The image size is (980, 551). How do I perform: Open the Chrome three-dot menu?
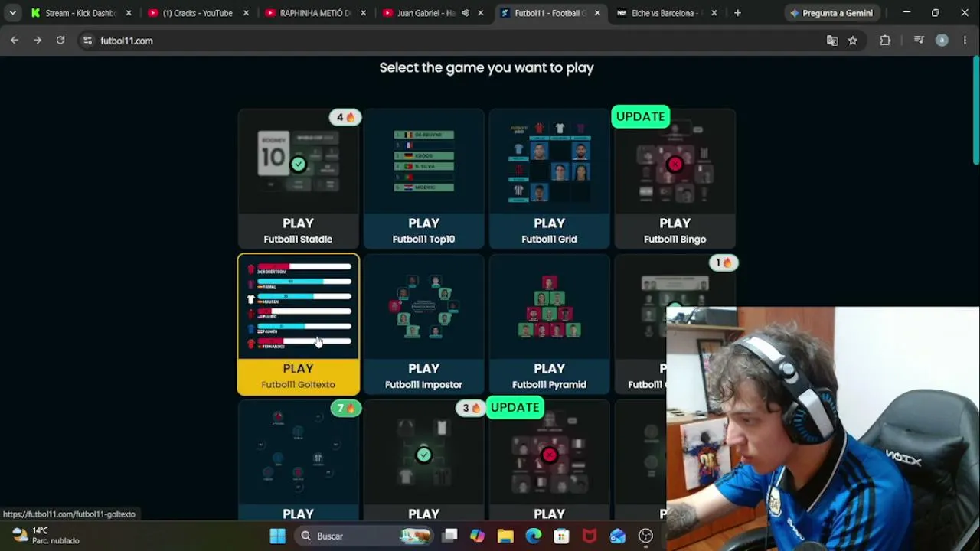click(x=965, y=41)
